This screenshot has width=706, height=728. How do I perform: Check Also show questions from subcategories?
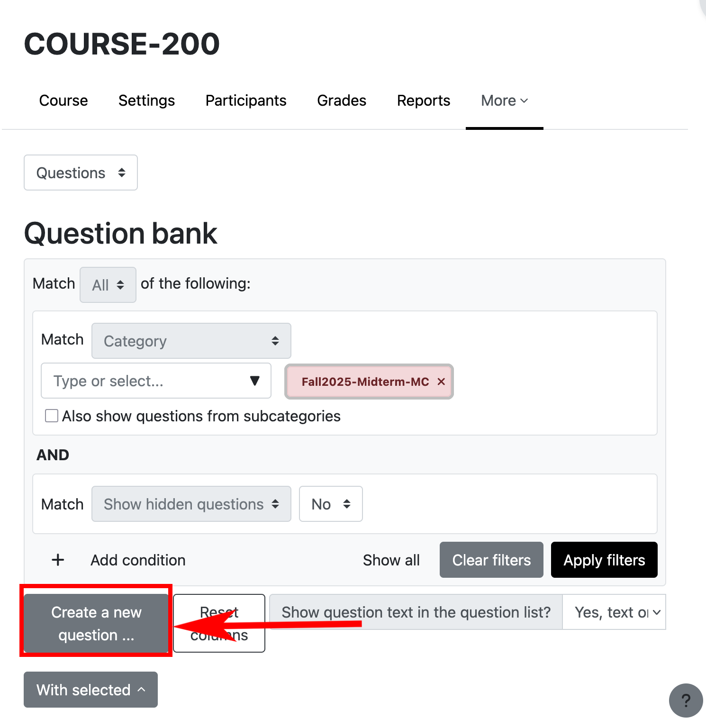(51, 416)
